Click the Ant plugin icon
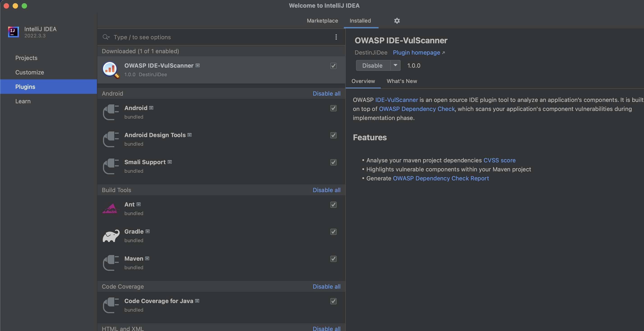The width and height of the screenshot is (644, 331). tap(111, 209)
